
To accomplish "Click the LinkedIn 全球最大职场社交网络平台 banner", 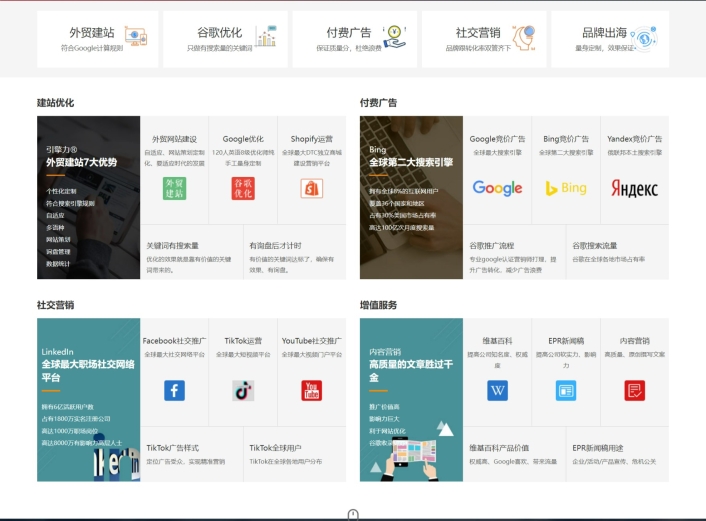I will pos(89,400).
